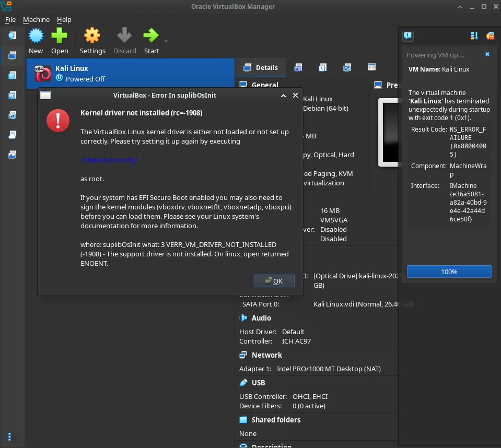The width and height of the screenshot is (501, 448).
Task: Collapse the Shared folders section header
Action: tap(276, 420)
